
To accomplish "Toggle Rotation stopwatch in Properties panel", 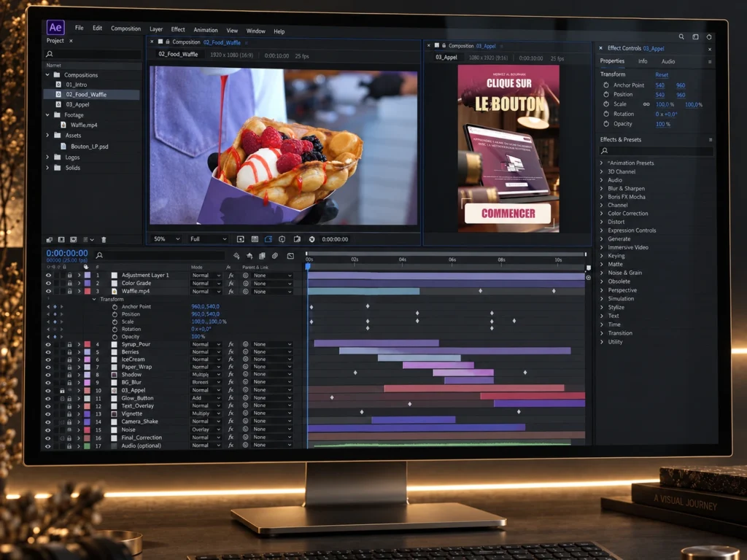I will pos(606,114).
